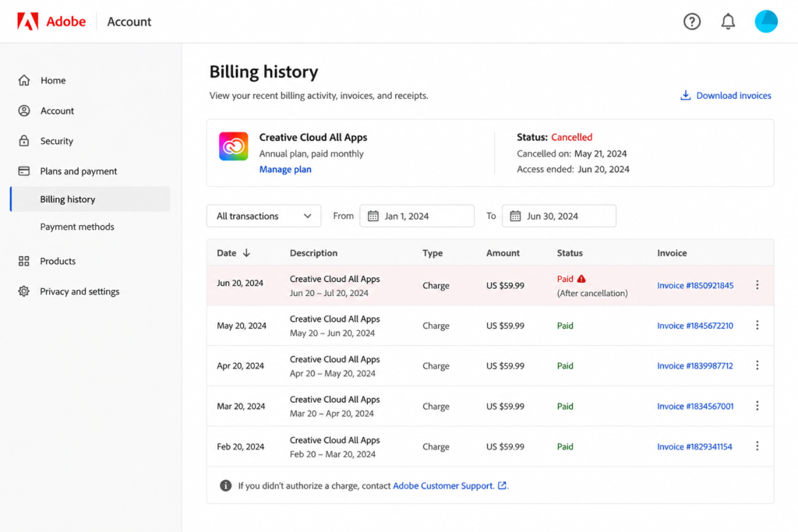Click the Feb 20, 2024 date cell
Viewport: 798px width, 532px height.
point(240,446)
